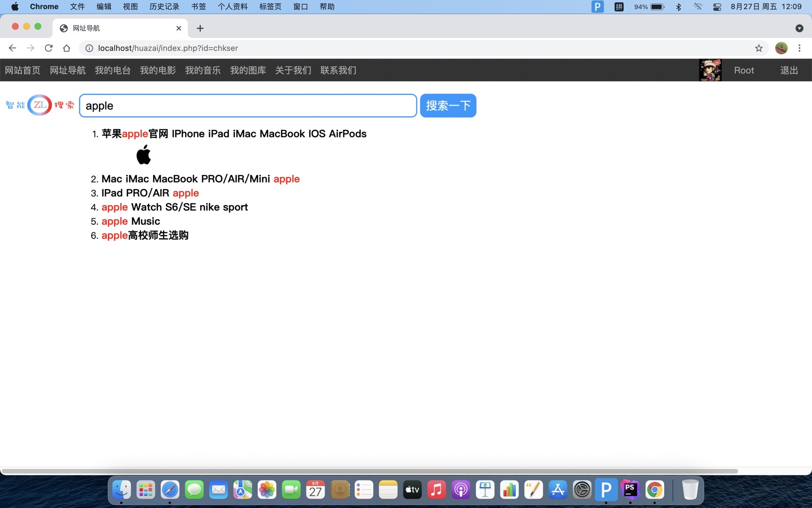Image resolution: width=812 pixels, height=508 pixels.
Task: Open the 文件 menu
Action: point(78,7)
